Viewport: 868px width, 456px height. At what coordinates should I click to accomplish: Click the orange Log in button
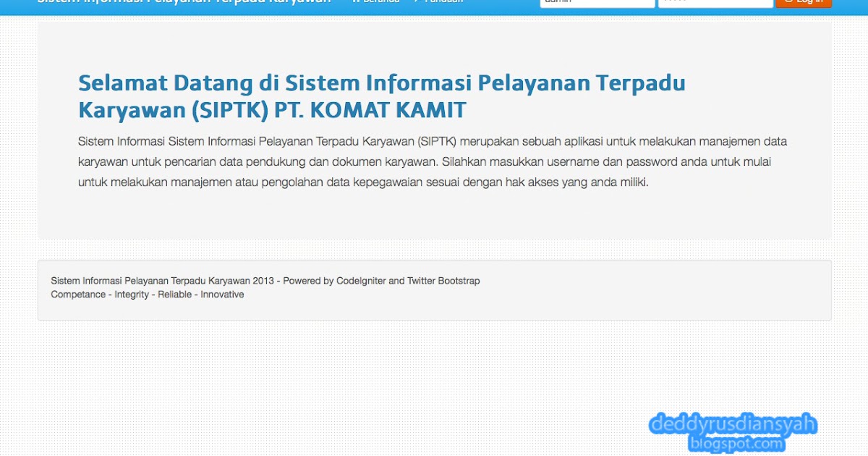coord(804,2)
